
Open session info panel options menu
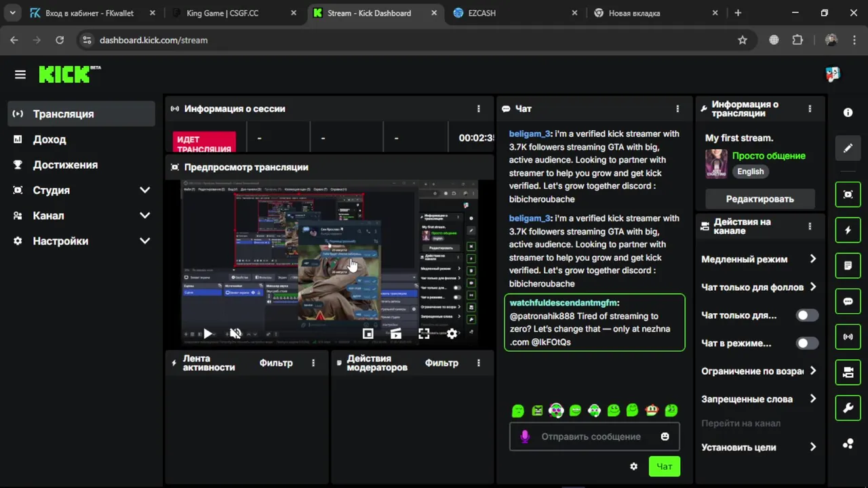pyautogui.click(x=479, y=108)
